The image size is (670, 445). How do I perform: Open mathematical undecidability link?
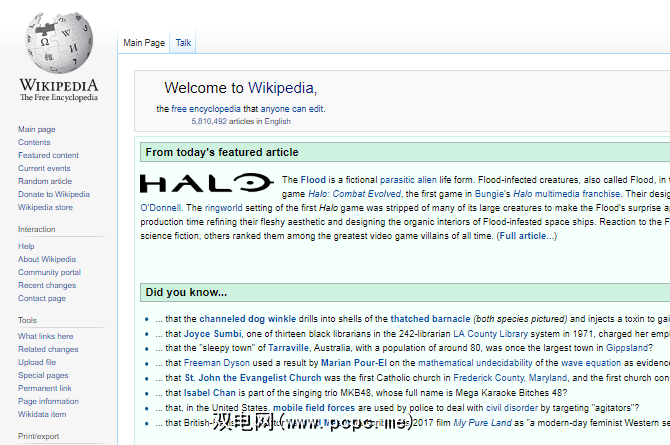(x=475, y=363)
